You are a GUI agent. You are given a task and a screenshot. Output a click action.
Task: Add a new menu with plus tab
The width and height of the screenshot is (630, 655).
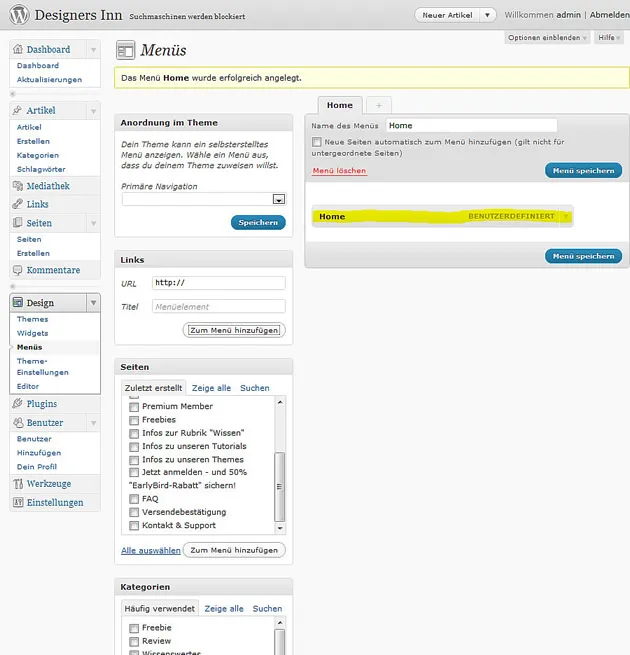coord(379,105)
